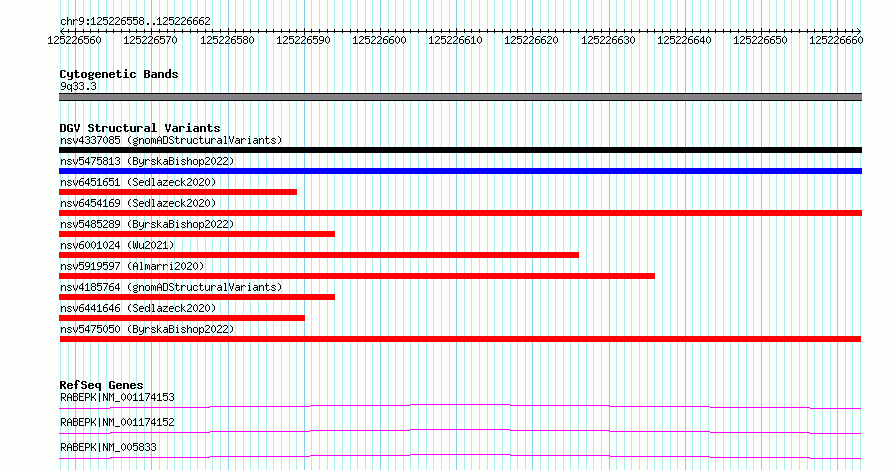Screen dimensions: 890x470
Task: Select the magenta RABEPK NM_005833 intron line
Action: coord(460,456)
